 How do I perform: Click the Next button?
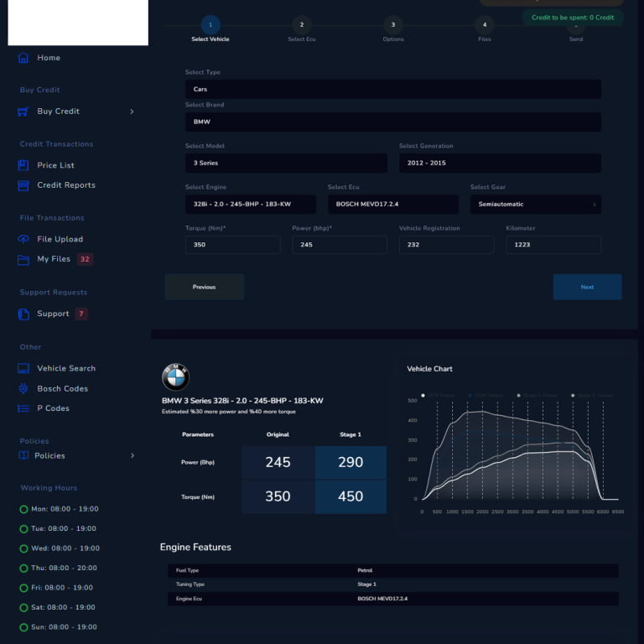587,287
